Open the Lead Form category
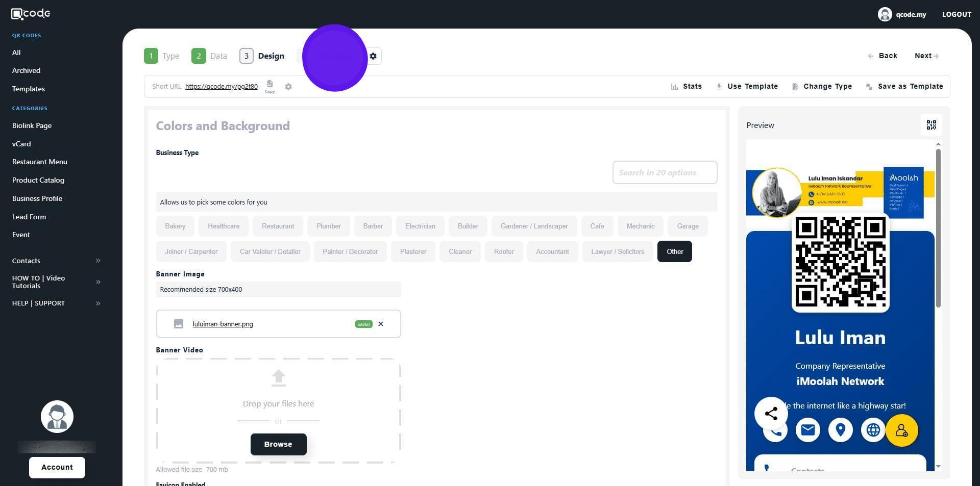The image size is (980, 486). click(x=29, y=217)
